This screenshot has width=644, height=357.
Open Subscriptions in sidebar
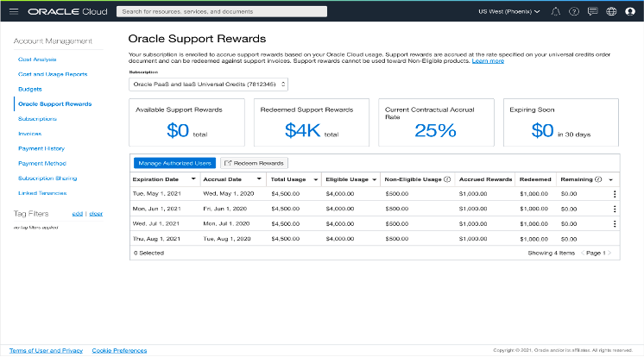click(x=37, y=119)
